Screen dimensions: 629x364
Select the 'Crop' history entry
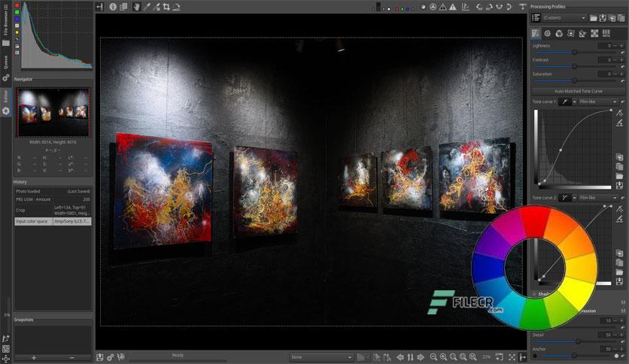click(x=53, y=210)
